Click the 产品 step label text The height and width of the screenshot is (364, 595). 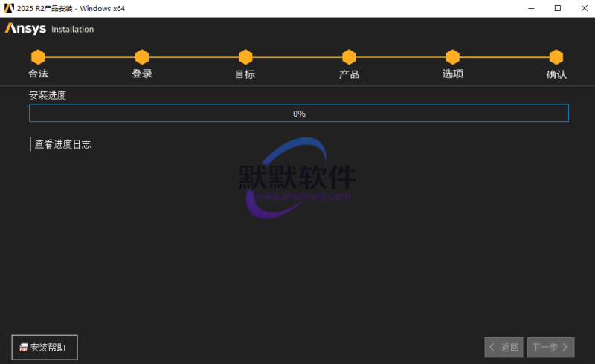click(349, 74)
